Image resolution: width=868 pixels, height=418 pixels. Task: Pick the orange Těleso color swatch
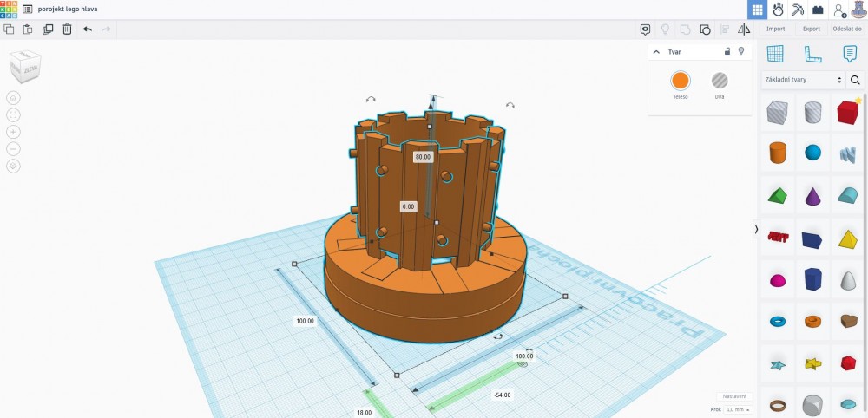(x=680, y=81)
